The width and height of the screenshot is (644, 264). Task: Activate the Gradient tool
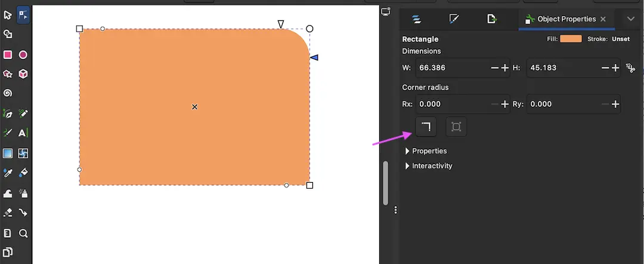(7, 154)
